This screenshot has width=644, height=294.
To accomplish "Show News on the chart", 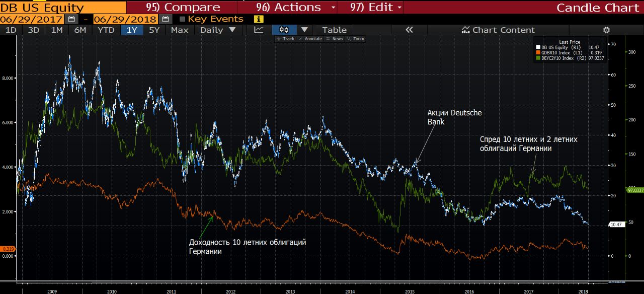I will (x=335, y=39).
